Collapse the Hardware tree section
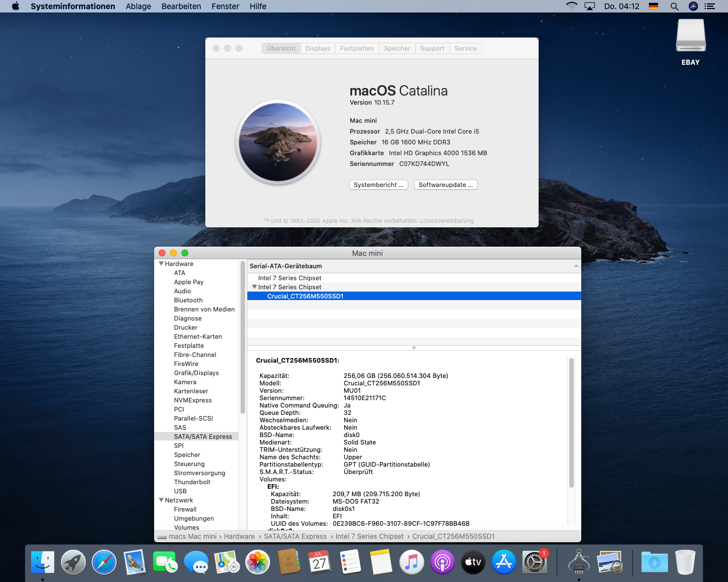 click(161, 264)
